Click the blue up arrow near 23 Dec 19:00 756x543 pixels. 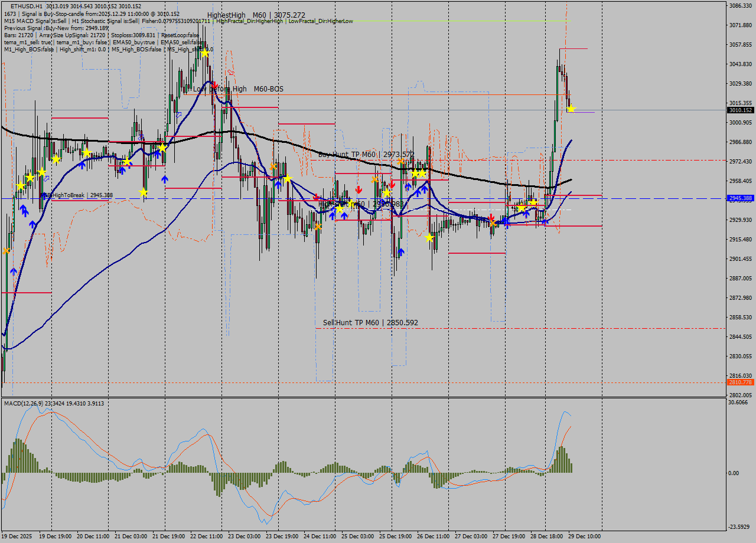click(x=278, y=184)
